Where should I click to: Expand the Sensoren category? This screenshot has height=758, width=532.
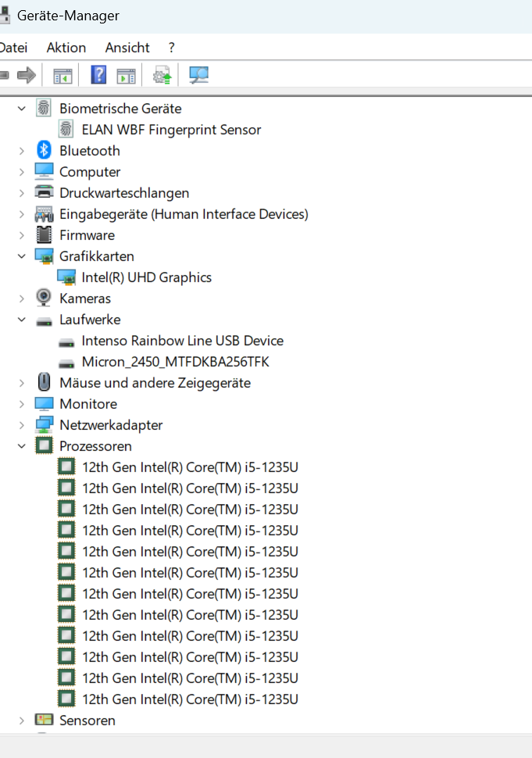click(x=22, y=720)
